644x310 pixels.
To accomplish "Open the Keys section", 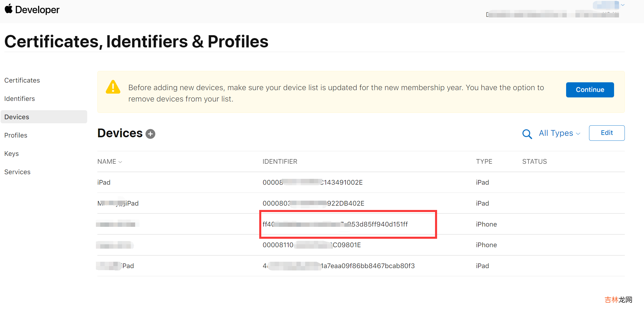I will click(x=12, y=154).
